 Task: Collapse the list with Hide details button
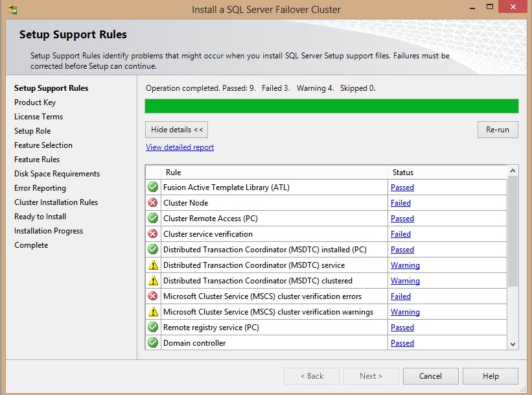click(176, 130)
